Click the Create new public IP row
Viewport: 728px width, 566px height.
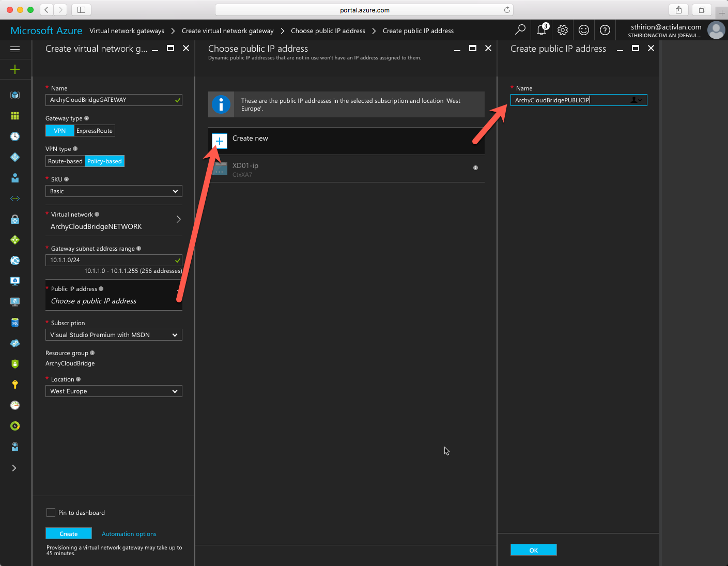(x=346, y=141)
